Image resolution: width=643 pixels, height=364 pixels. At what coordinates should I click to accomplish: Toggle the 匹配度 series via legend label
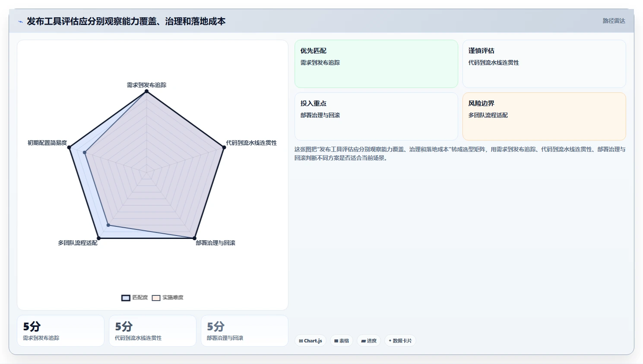[140, 298]
